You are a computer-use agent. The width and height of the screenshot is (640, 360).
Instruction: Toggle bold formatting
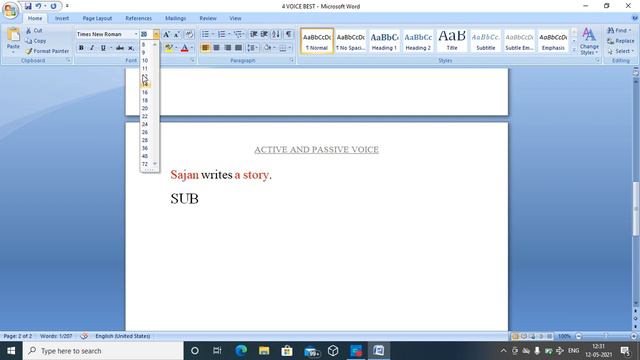[81, 48]
